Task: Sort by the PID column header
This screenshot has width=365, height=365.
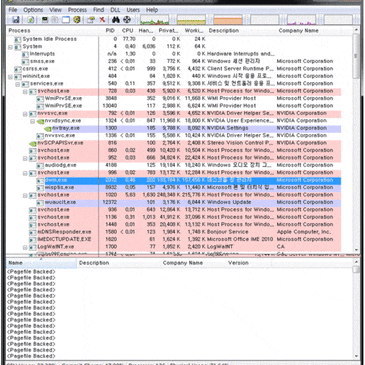Action: (110, 31)
